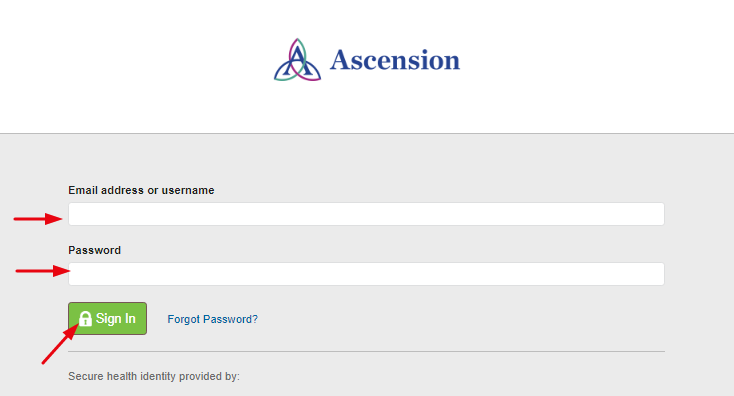Click the red arrow pointing at password field
The width and height of the screenshot is (734, 396).
tap(43, 271)
